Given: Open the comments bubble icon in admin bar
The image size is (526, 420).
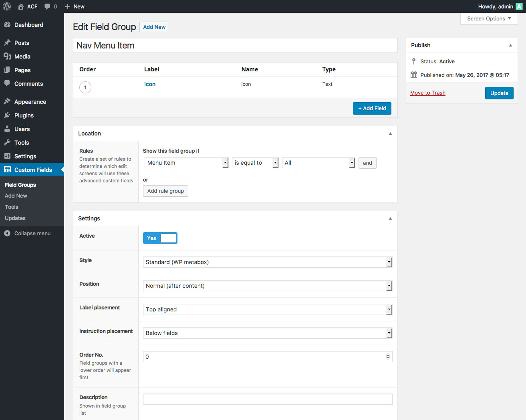Looking at the screenshot, I should point(47,6).
